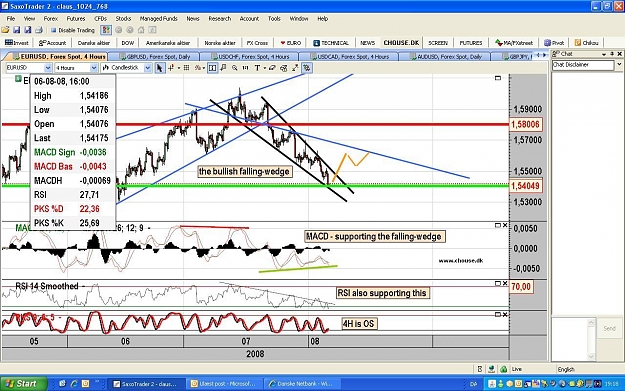Open the EURUSD instrument dropdown

pyautogui.click(x=48, y=68)
